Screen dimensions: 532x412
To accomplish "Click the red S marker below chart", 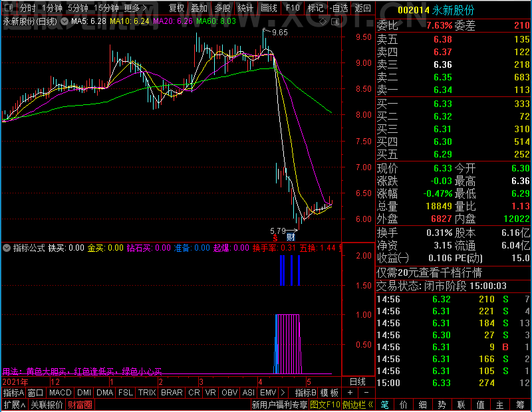I will pos(275,237).
